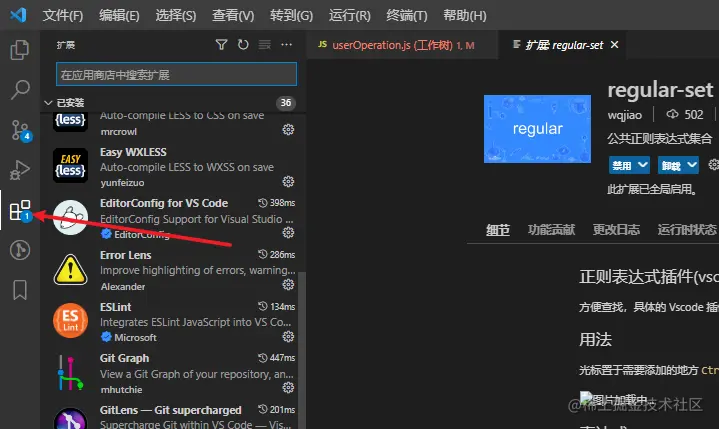Open the Run and Debug view
This screenshot has width=719, height=429.
pos(20,170)
